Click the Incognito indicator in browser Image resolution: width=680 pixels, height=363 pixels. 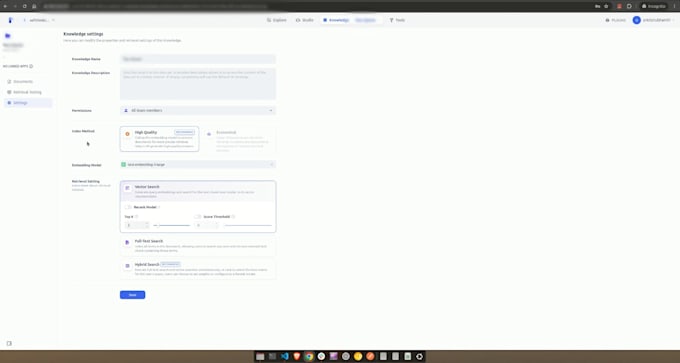654,6
